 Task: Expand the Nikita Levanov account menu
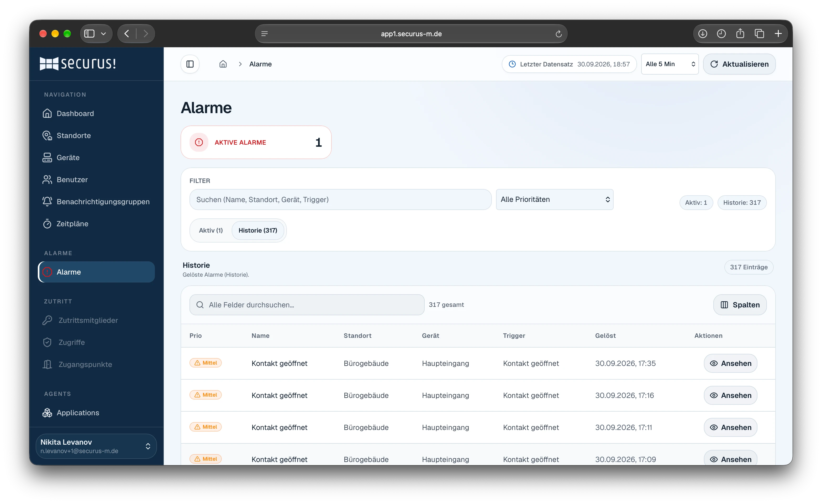[x=96, y=446]
